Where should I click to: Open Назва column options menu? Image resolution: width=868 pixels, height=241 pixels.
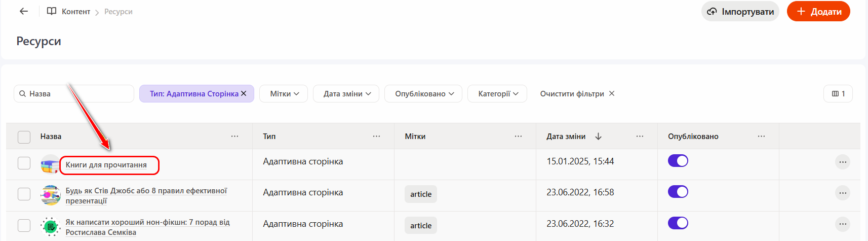234,136
